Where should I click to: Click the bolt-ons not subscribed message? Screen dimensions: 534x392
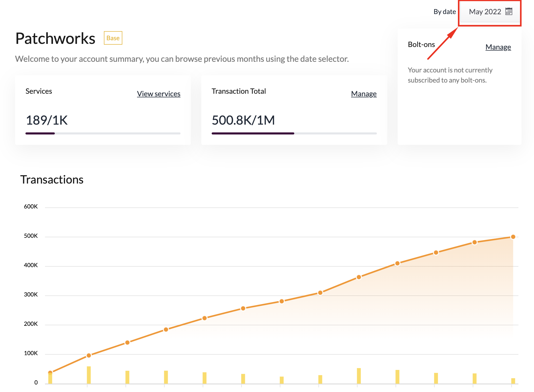coord(450,75)
